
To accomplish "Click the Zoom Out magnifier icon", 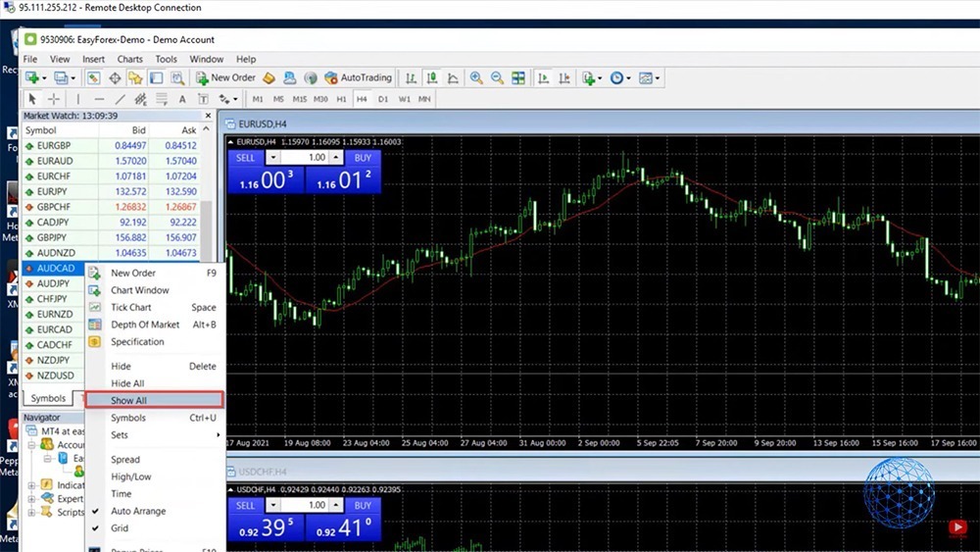I will [x=497, y=78].
